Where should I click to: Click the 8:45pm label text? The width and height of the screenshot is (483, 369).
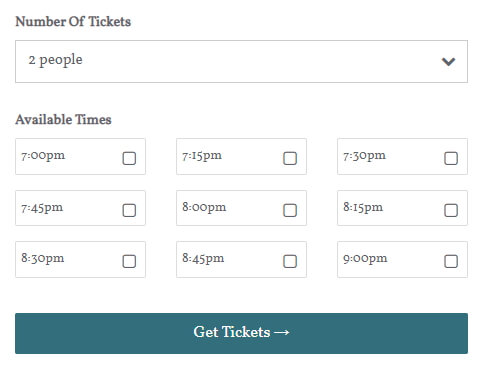tap(203, 259)
